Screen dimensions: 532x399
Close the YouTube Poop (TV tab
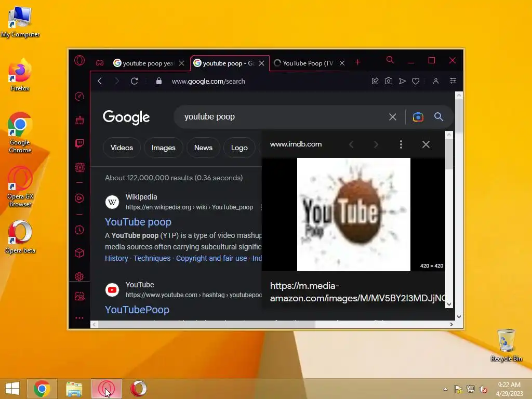coord(342,63)
